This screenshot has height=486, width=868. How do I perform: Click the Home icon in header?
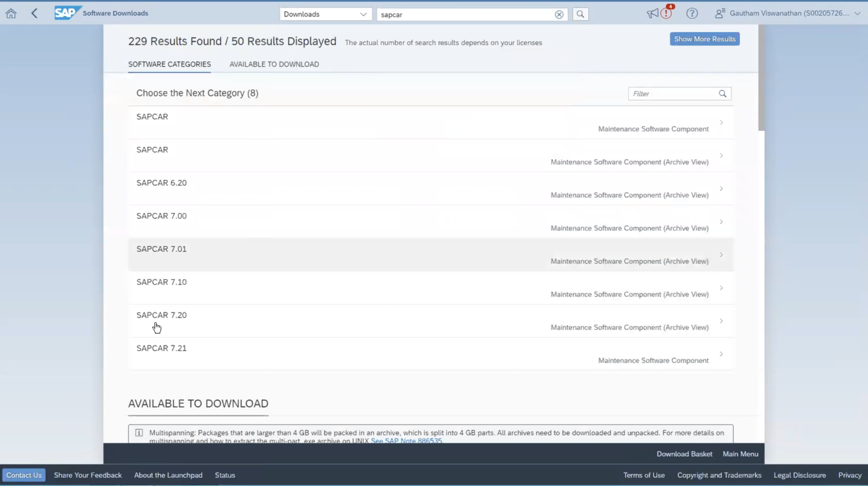click(11, 13)
